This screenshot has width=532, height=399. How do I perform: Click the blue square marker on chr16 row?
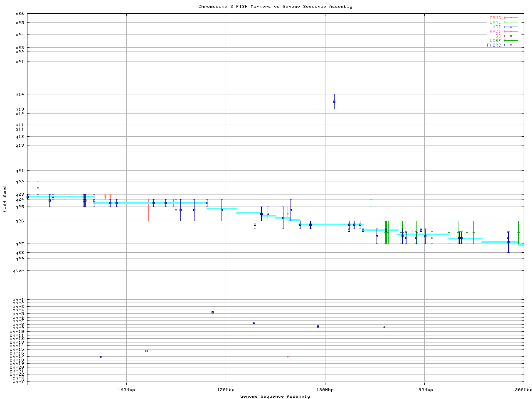(146, 351)
